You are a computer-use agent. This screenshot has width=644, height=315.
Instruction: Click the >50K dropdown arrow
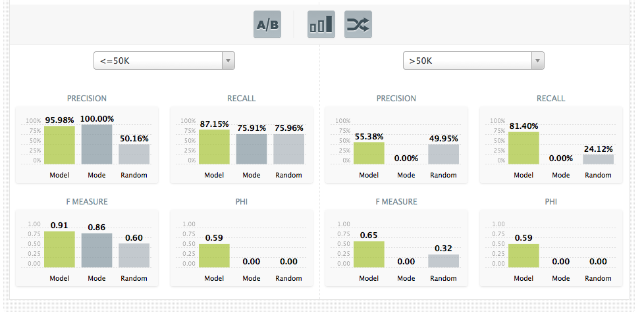click(537, 61)
